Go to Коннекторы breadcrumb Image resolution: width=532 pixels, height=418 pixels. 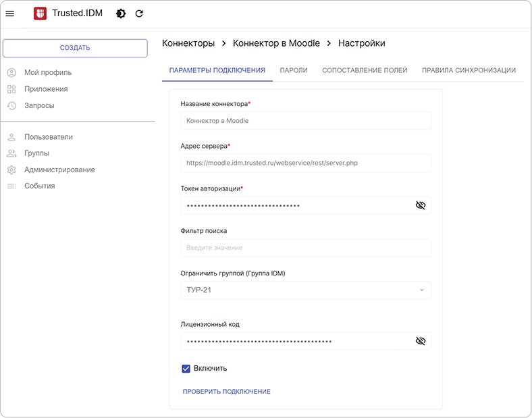click(188, 43)
